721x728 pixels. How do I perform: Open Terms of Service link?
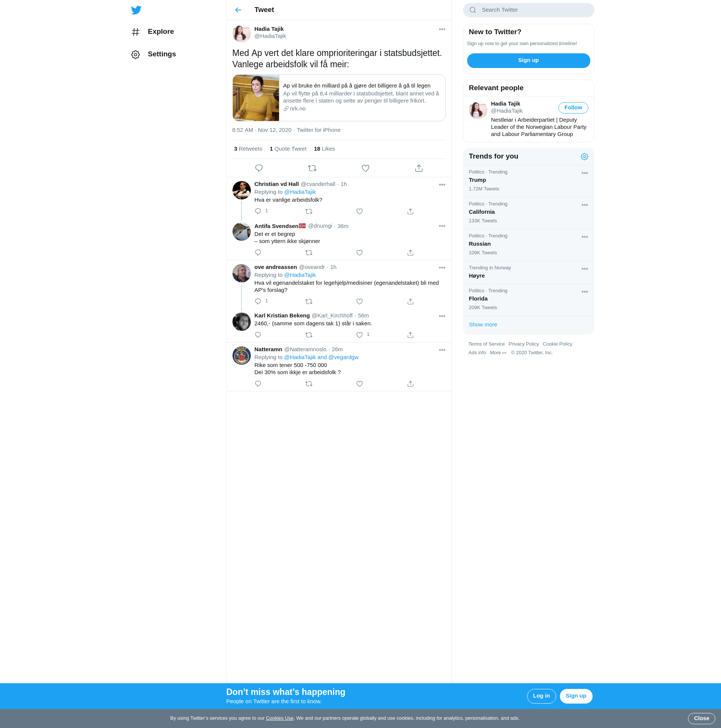coord(486,344)
